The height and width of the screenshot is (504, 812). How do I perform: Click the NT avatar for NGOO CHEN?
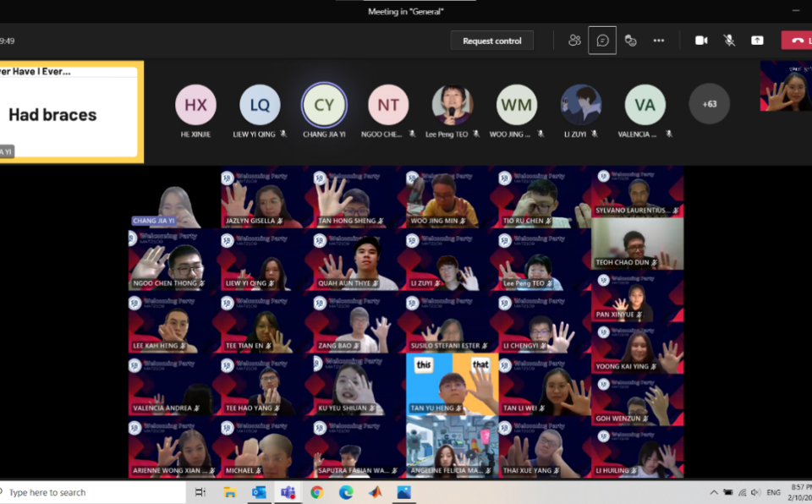[388, 105]
